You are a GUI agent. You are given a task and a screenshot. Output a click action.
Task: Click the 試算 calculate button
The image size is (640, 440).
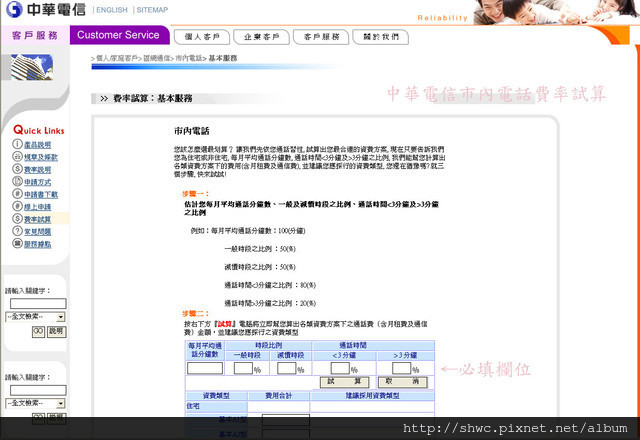[x=344, y=382]
